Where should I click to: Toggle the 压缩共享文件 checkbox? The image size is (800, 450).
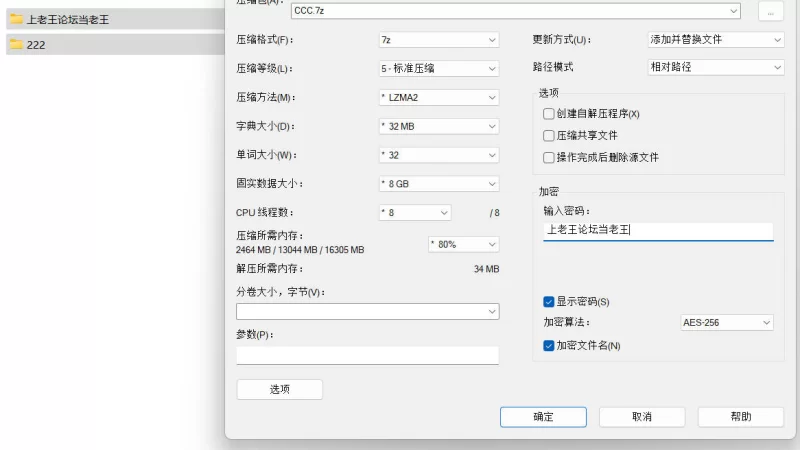tap(549, 136)
